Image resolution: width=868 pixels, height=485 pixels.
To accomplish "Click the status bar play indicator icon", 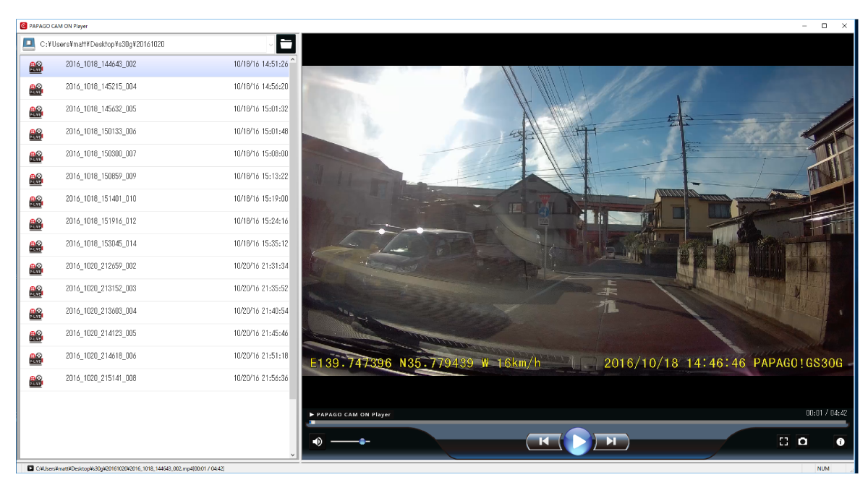I will (x=30, y=468).
